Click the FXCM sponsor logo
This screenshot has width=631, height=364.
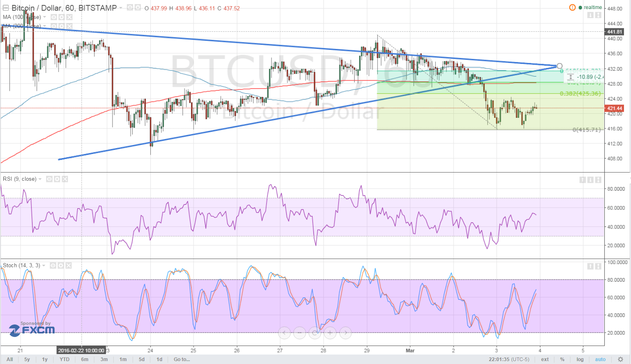coord(32,329)
